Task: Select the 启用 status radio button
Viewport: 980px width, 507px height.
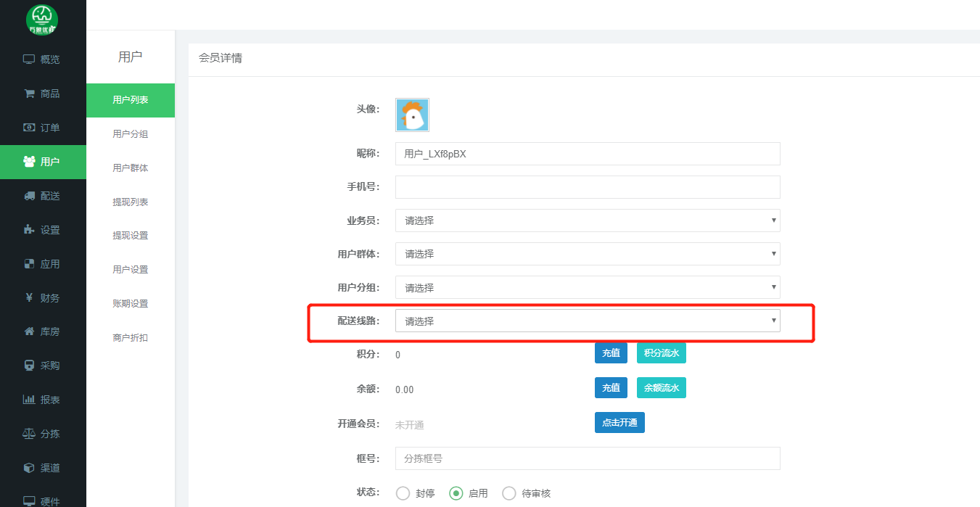Action: [456, 493]
